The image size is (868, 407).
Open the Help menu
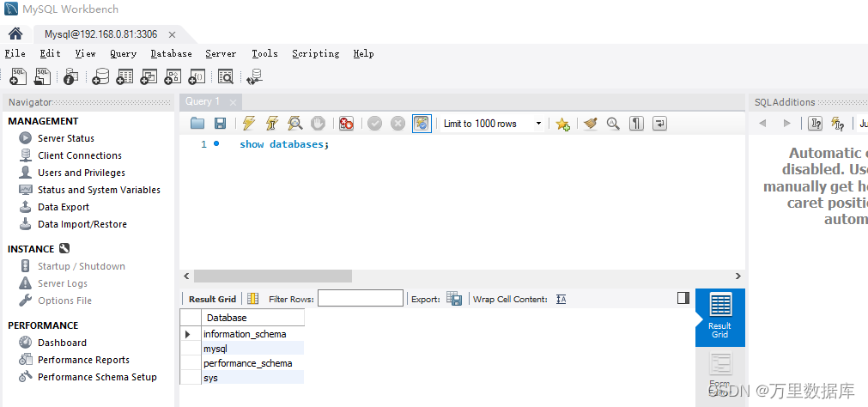(x=363, y=54)
